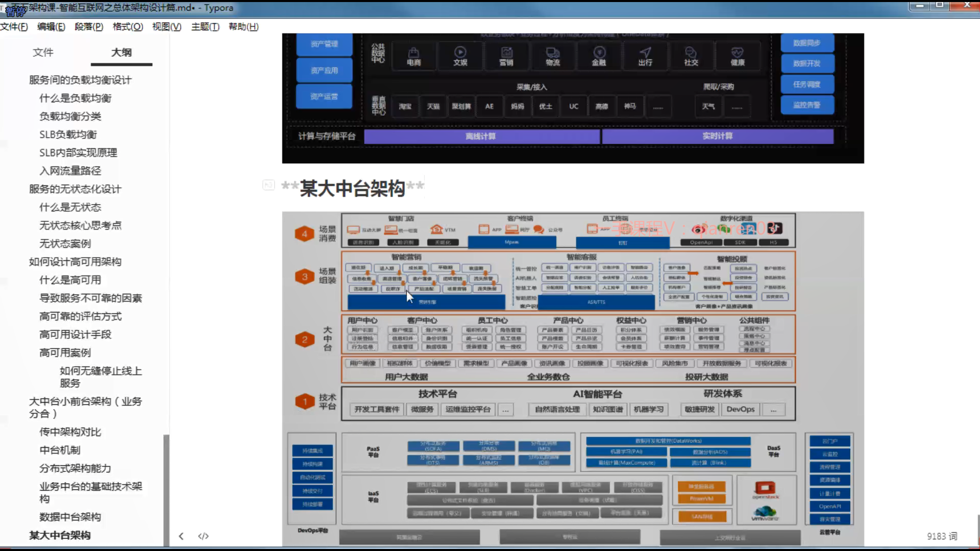Click the sidebar collapse arrow icon
The height and width of the screenshot is (551, 980).
[x=181, y=536]
